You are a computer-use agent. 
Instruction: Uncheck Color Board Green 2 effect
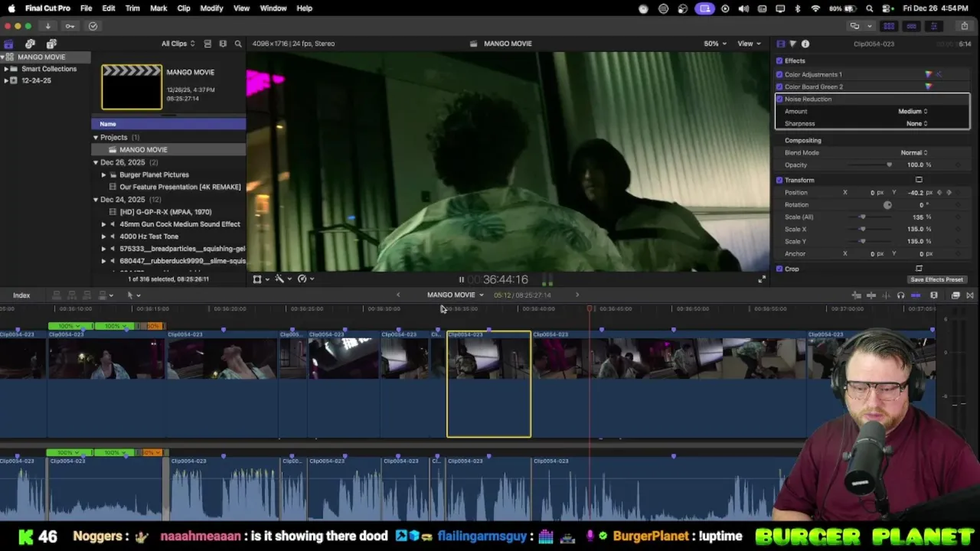pyautogui.click(x=779, y=86)
